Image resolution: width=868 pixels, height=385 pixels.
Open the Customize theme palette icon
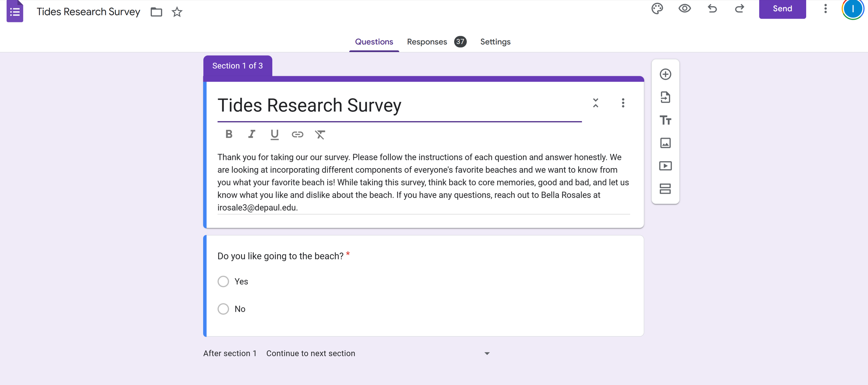[657, 9]
